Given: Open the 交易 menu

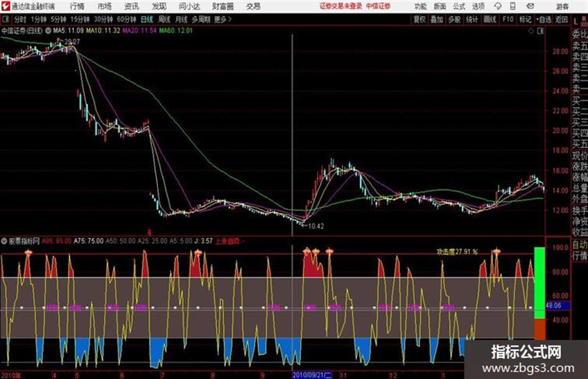Looking at the screenshot, I should (253, 6).
